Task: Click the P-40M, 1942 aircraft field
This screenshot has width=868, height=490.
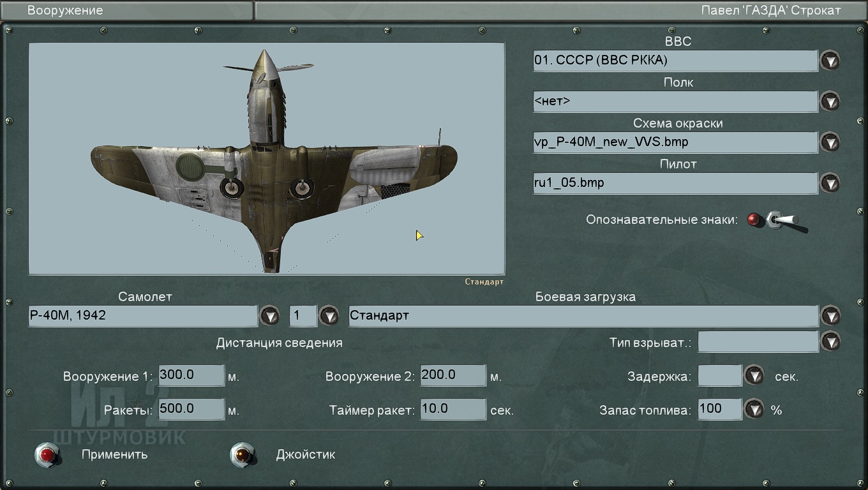Action: click(x=143, y=316)
